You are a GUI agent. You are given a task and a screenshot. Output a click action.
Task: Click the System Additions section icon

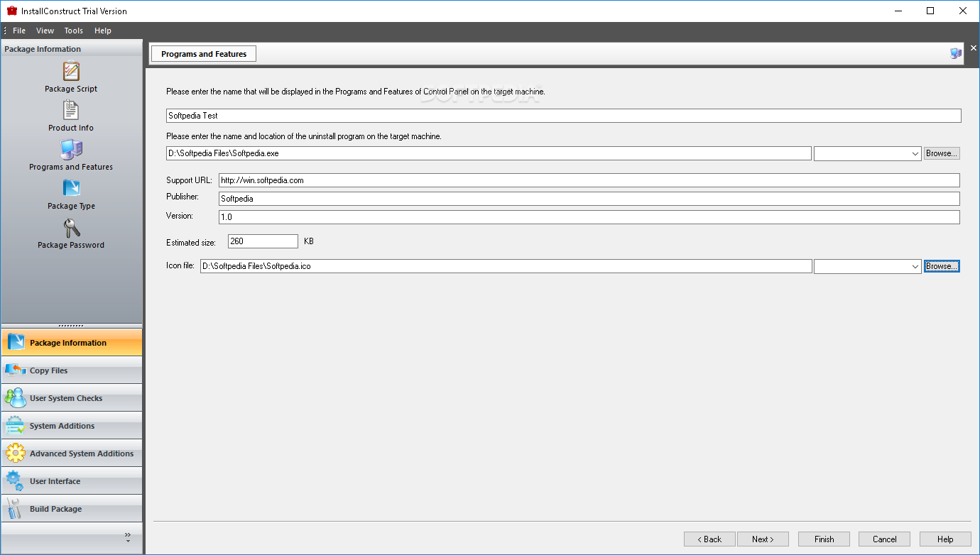tap(16, 426)
